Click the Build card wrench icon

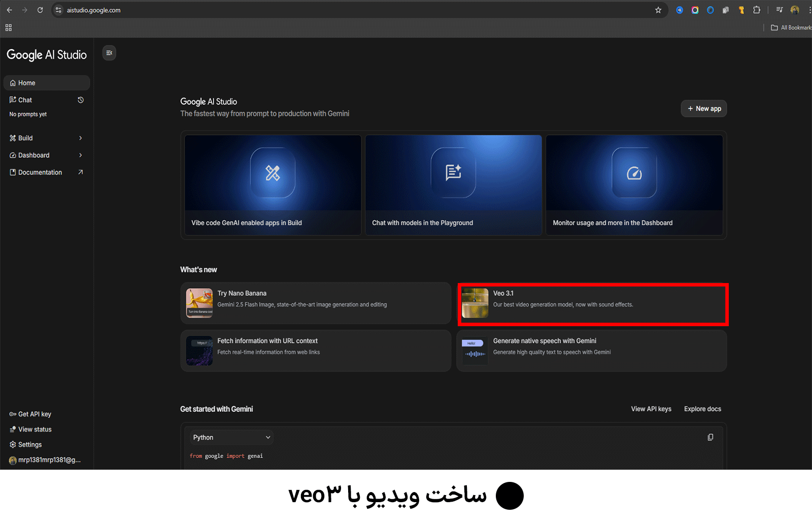click(x=273, y=173)
